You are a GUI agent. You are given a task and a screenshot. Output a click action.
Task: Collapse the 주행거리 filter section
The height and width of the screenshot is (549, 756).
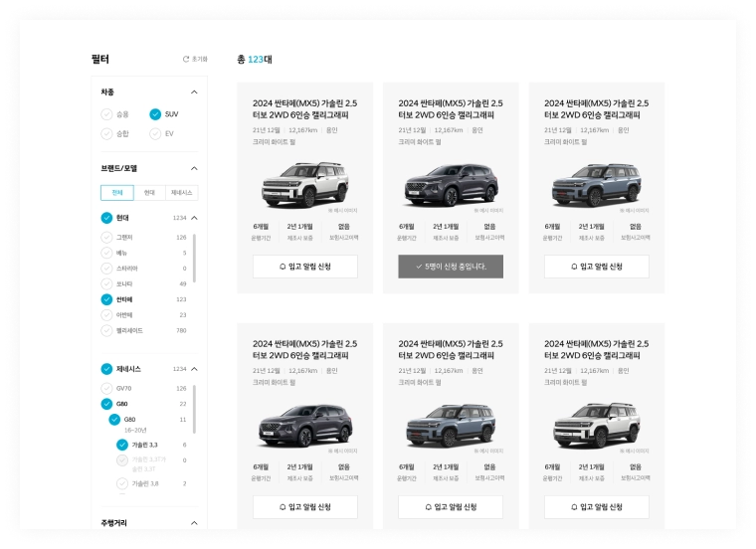[194, 523]
